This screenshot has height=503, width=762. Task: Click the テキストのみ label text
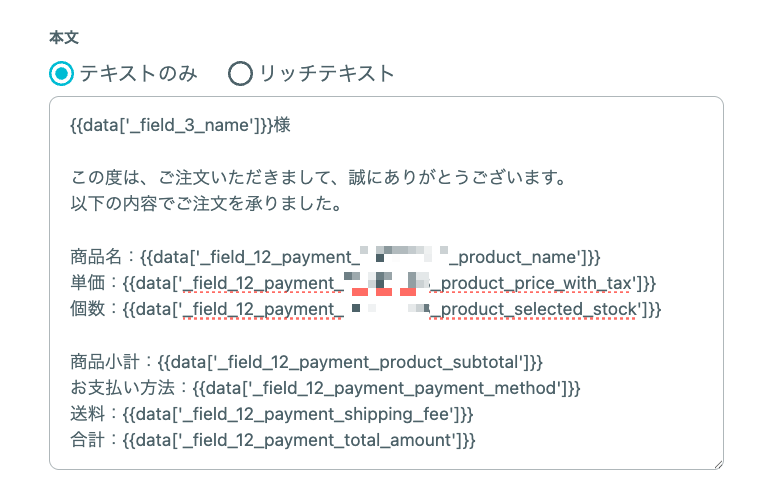[x=139, y=74]
